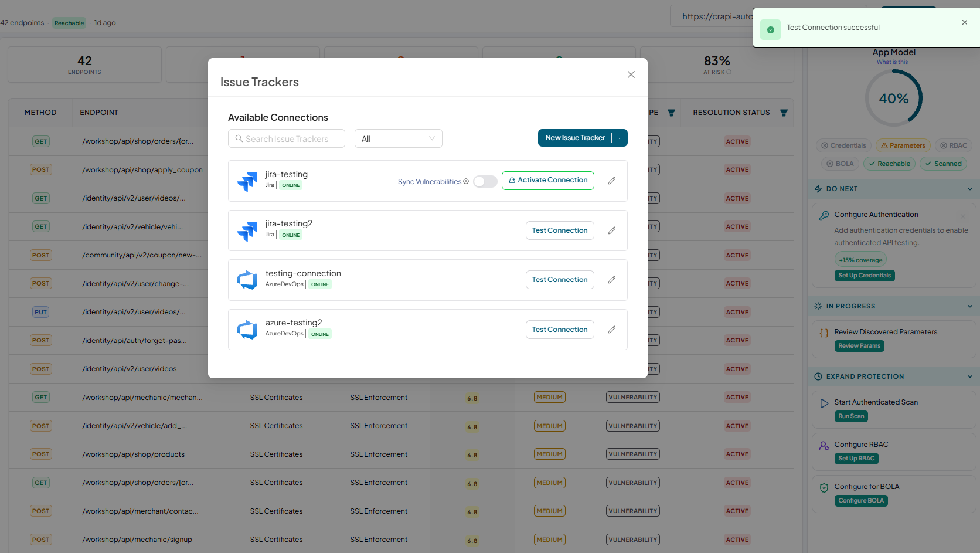This screenshot has width=980, height=553.
Task: Click the Configure for BOLA shield icon
Action: coord(824,487)
